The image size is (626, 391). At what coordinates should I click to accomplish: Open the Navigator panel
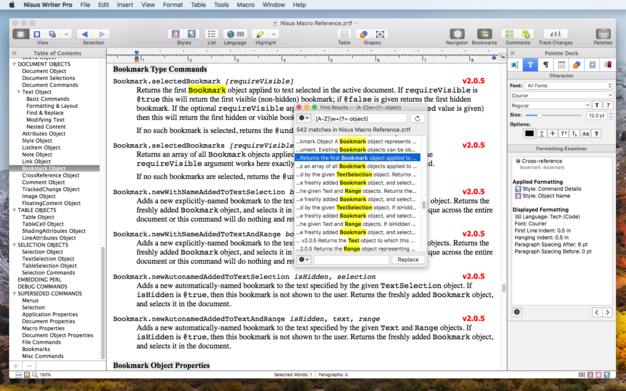[x=457, y=34]
